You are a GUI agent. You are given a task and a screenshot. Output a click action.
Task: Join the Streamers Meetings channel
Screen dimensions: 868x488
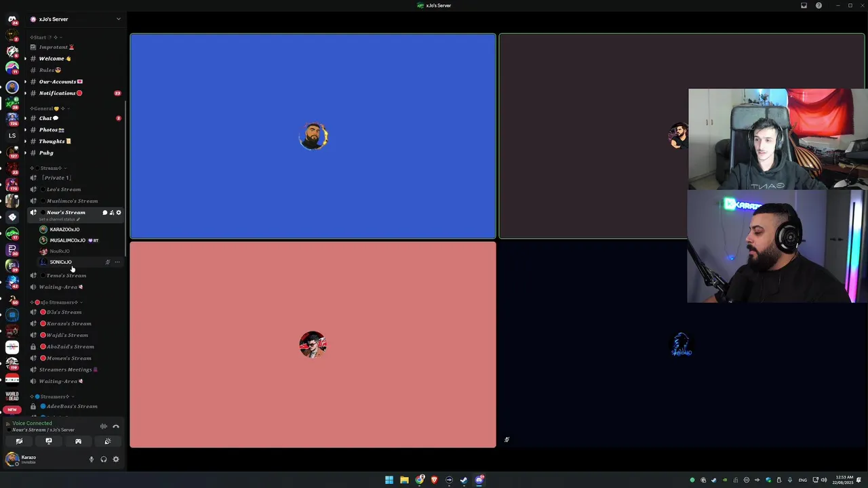click(75, 370)
